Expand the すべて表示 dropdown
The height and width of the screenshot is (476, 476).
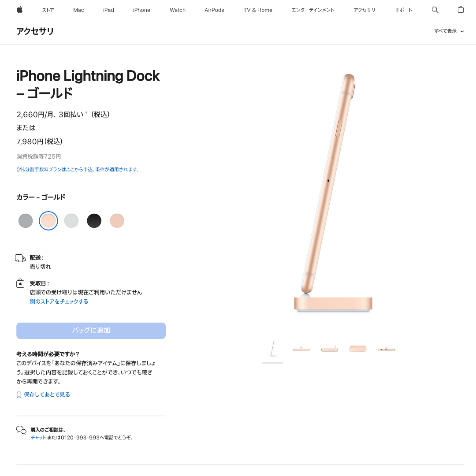(x=449, y=31)
